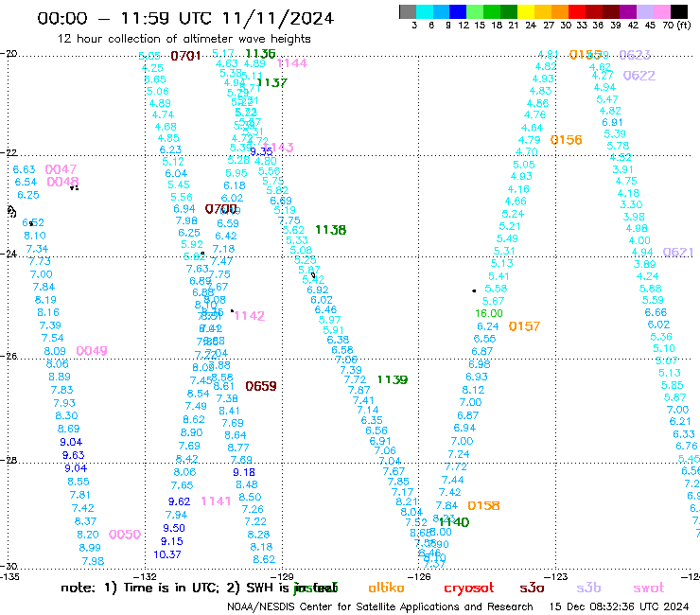Click the -129 longitude axis label
The width and height of the screenshot is (700, 615).
tap(282, 576)
